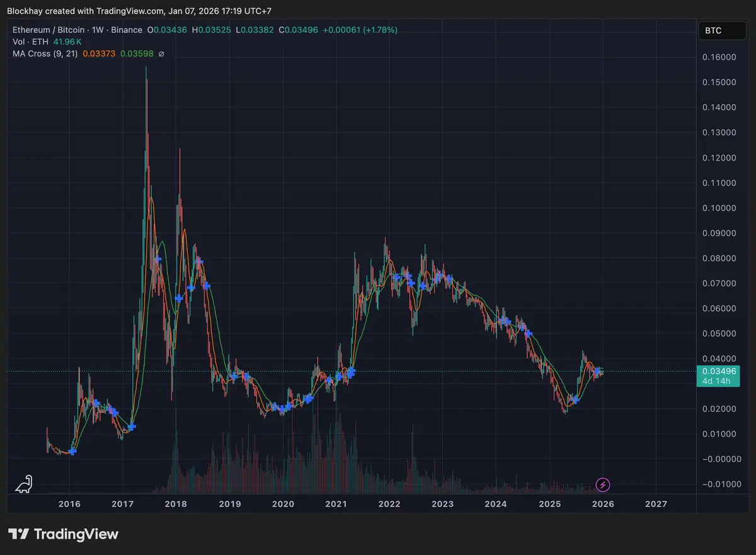756x555 pixels.
Task: Click the TradingView logo
Action: [x=63, y=534]
